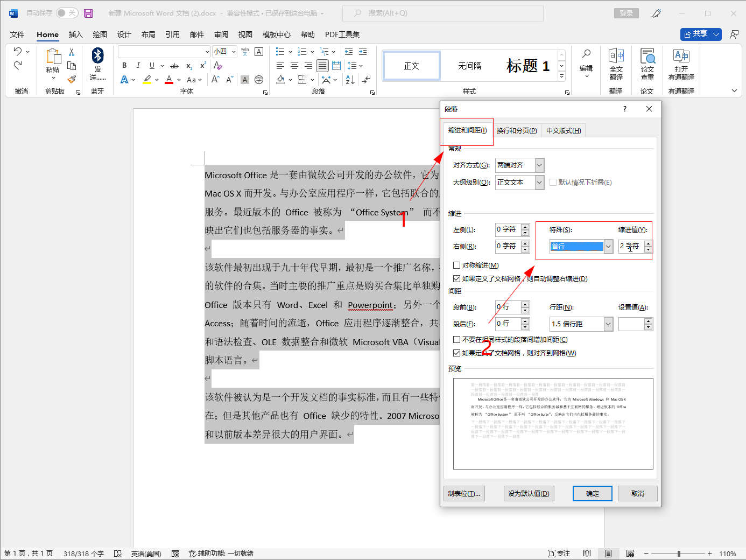746x560 pixels.
Task: Expand the styles gallery
Action: pyautogui.click(x=562, y=76)
